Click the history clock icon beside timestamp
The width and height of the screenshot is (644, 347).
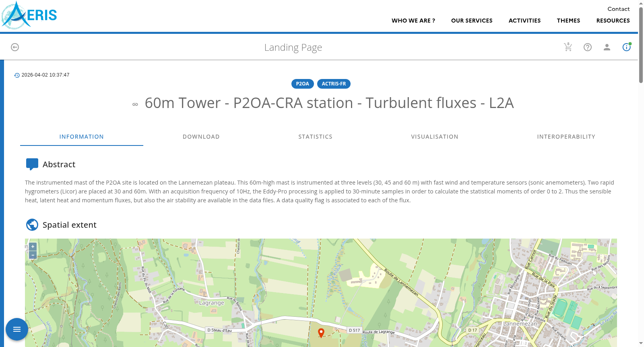click(x=17, y=75)
